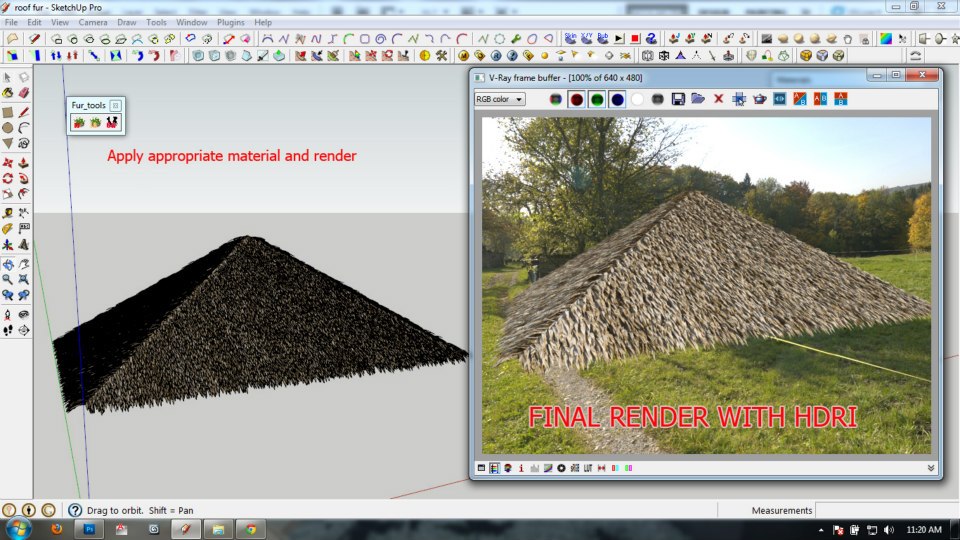The image size is (960, 540).
Task: Switch to alpha channel with white circle
Action: click(x=637, y=99)
